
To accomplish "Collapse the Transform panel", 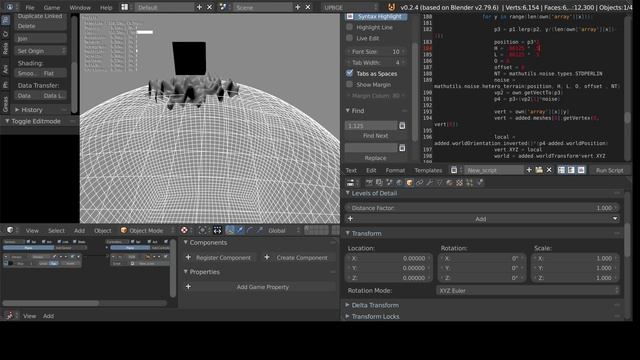I will [348, 233].
